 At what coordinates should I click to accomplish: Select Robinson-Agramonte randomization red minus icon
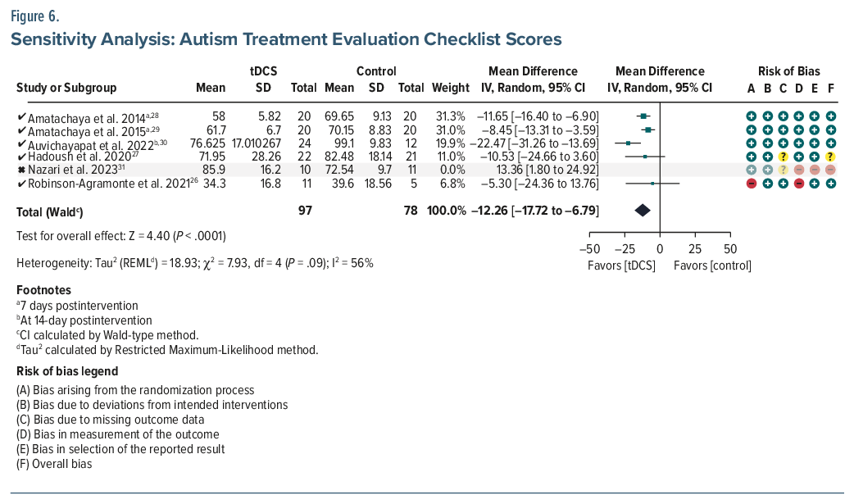pos(751,183)
